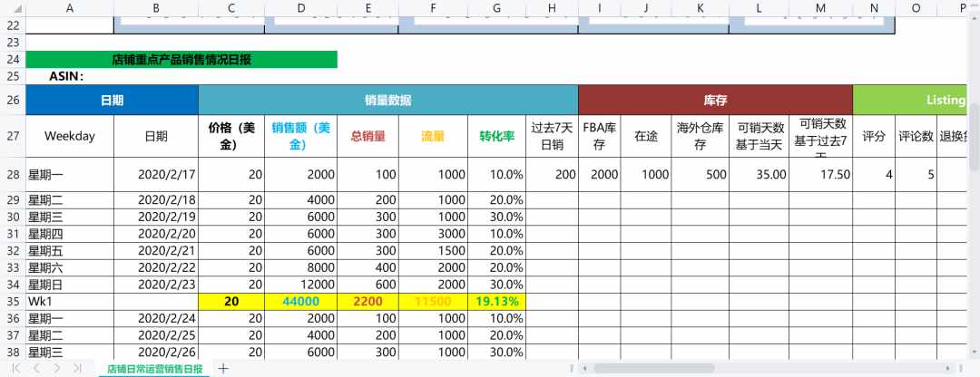
Task: Select row 35 header
Action: click(x=13, y=302)
